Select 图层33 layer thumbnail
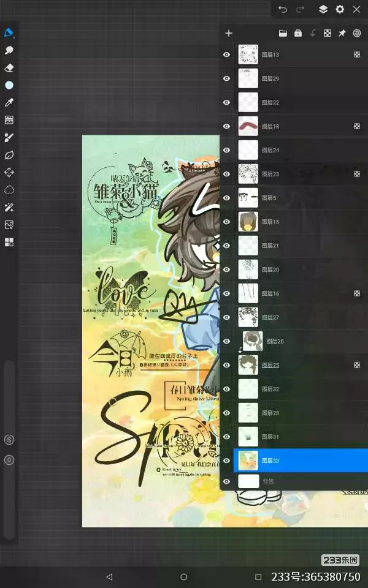The height and width of the screenshot is (588, 368). (x=248, y=461)
